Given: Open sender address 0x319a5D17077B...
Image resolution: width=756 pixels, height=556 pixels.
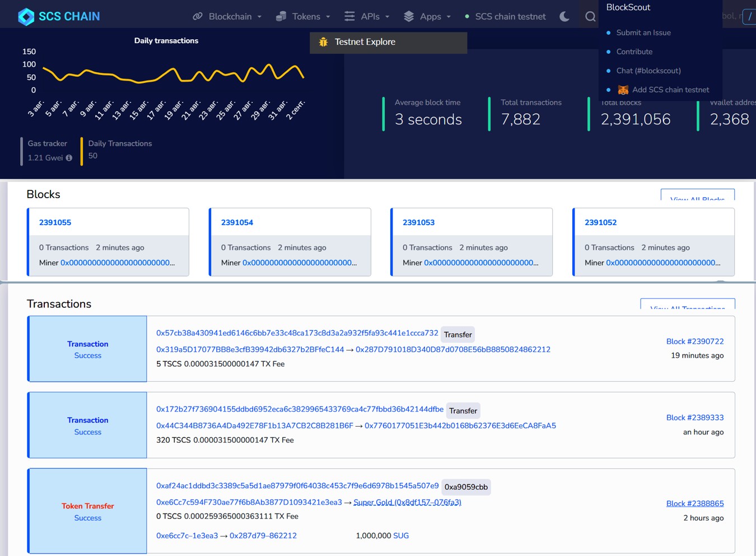Looking at the screenshot, I should [250, 349].
